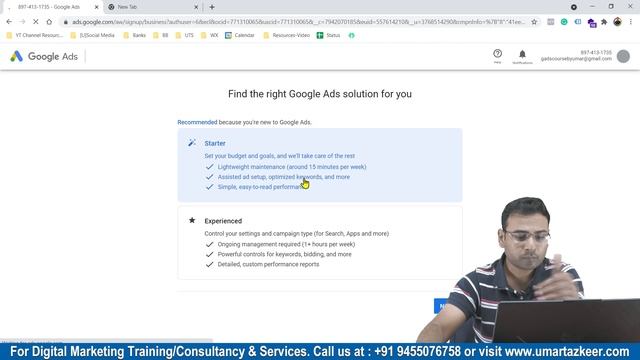The height and width of the screenshot is (360, 640).
Task: Click 'Lightweight maintenance (around 15 minutes per week)'
Action: pyautogui.click(x=292, y=167)
